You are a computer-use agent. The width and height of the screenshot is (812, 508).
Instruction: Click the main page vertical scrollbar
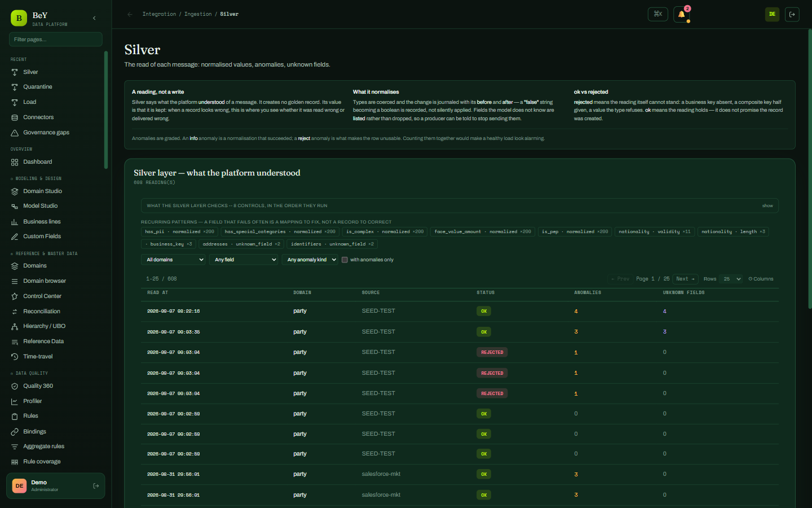click(x=810, y=169)
